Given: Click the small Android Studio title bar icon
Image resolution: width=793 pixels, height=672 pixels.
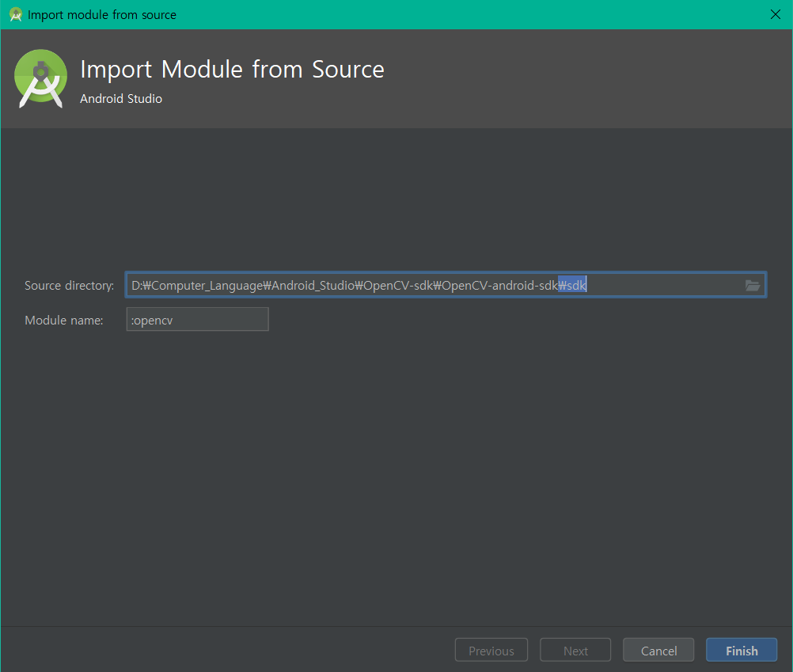Looking at the screenshot, I should 16,15.
